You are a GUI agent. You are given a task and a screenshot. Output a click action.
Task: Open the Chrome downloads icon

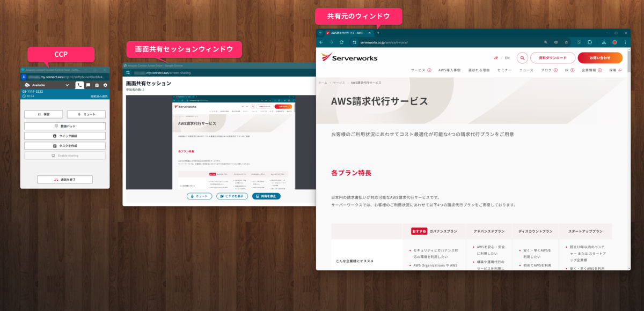click(604, 42)
